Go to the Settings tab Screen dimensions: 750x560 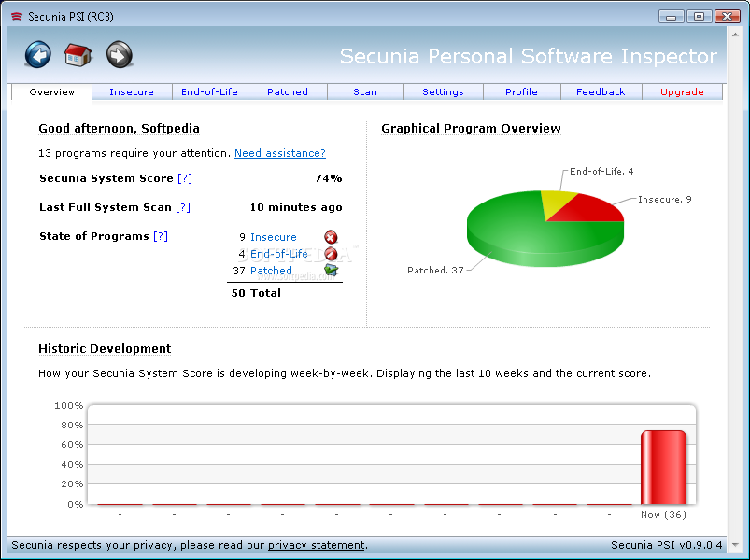click(x=443, y=91)
